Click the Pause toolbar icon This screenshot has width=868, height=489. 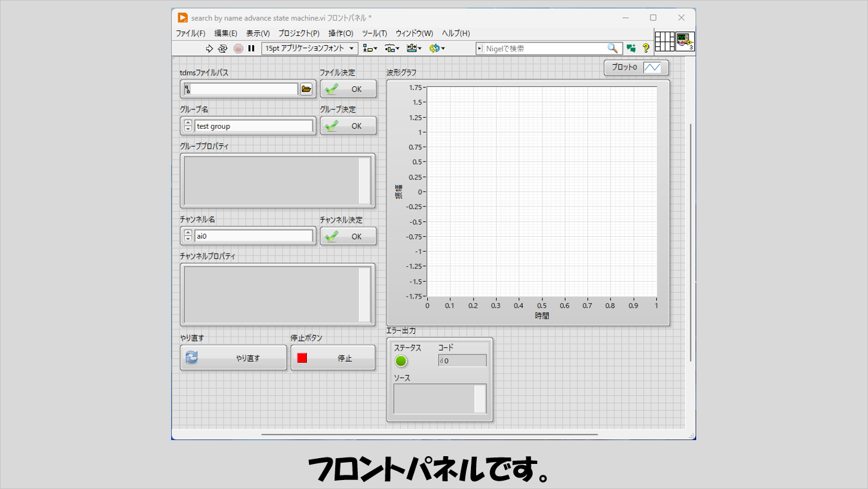pos(252,48)
